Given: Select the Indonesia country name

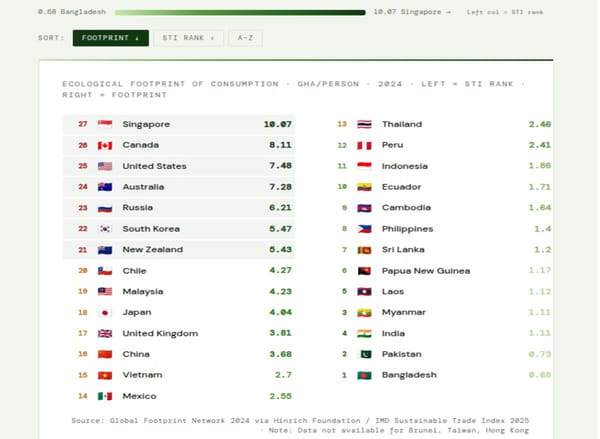Looking at the screenshot, I should pos(405,166).
